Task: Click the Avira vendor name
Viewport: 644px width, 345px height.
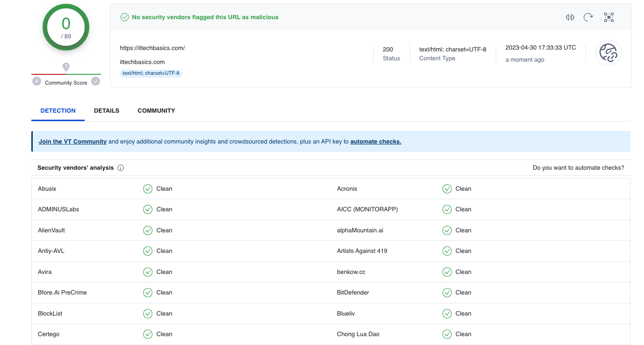Action: 45,272
